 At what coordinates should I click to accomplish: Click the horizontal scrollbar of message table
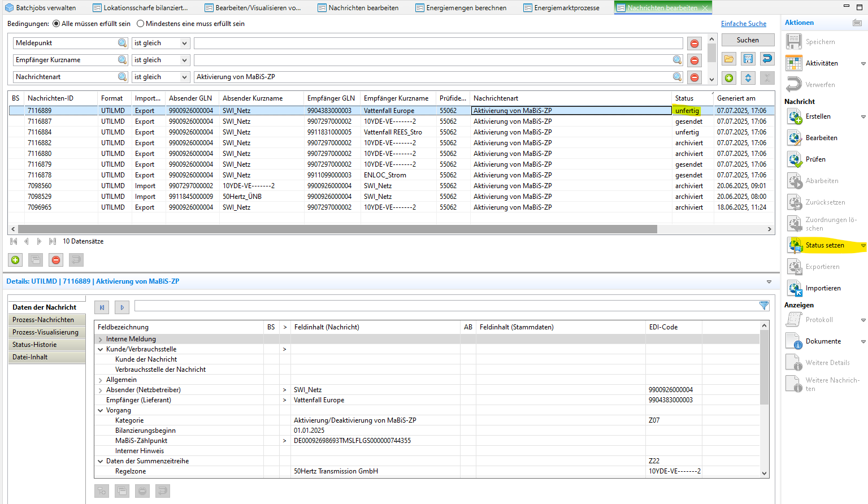(337, 229)
